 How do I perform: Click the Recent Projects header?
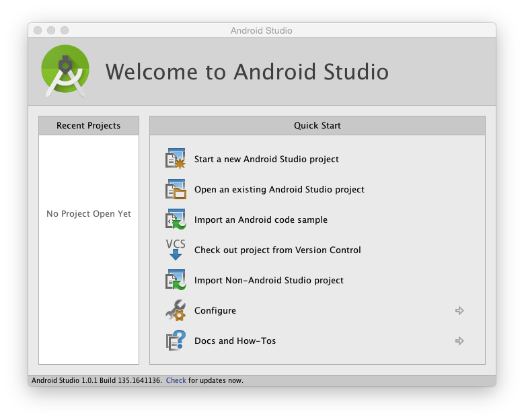89,126
